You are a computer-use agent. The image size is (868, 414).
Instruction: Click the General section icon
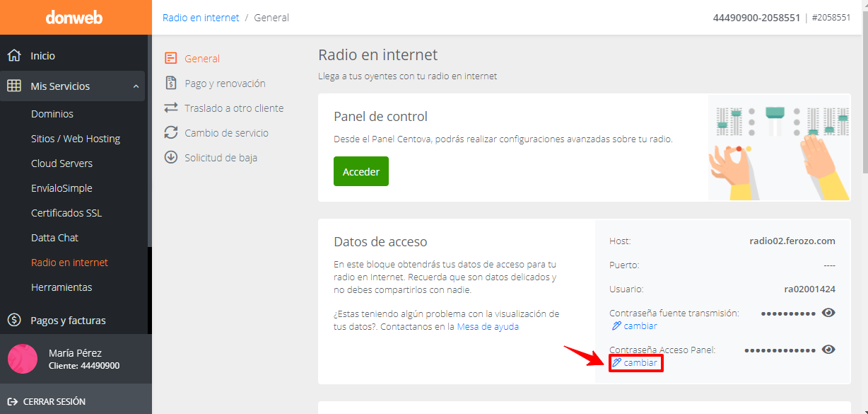point(170,58)
